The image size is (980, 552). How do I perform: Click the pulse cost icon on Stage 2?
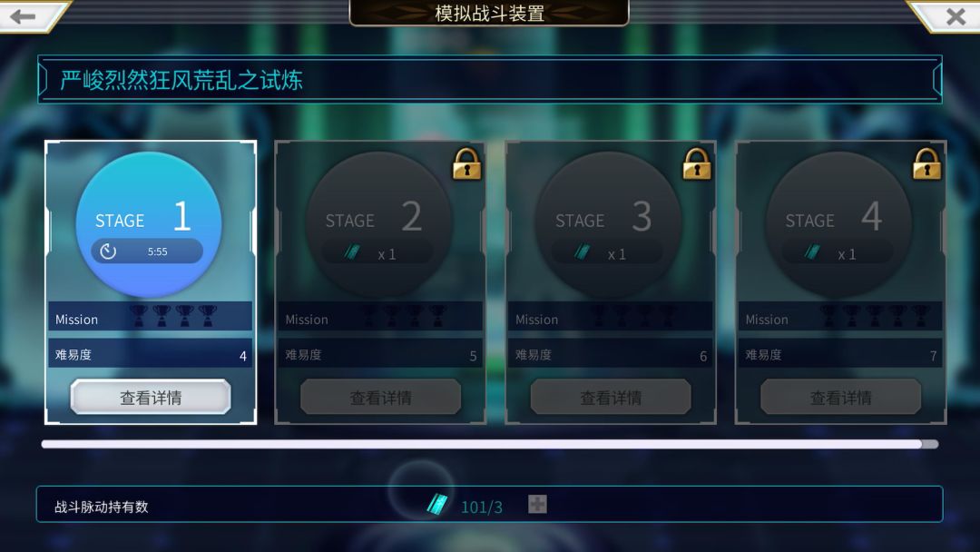tap(352, 252)
